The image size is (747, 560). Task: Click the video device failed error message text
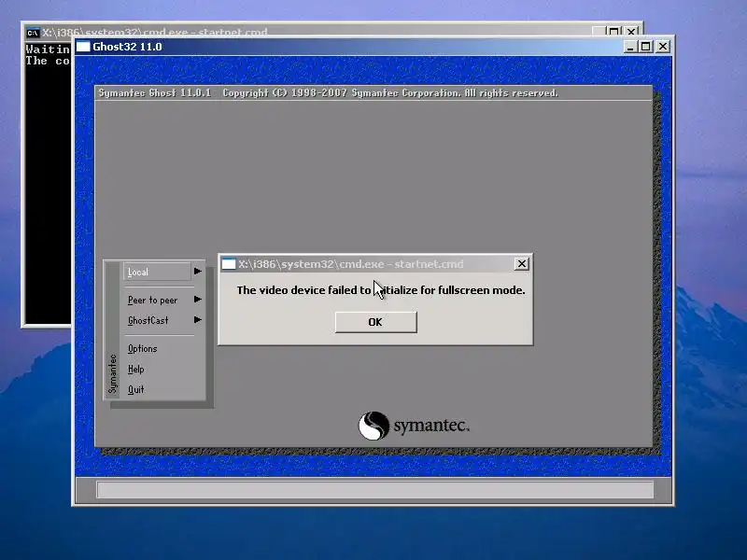381,290
